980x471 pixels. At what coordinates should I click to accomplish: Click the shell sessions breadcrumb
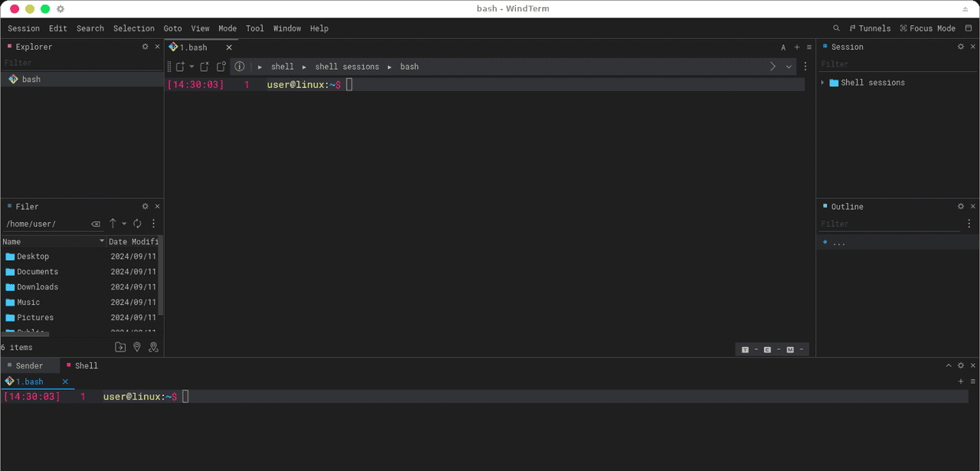click(347, 67)
